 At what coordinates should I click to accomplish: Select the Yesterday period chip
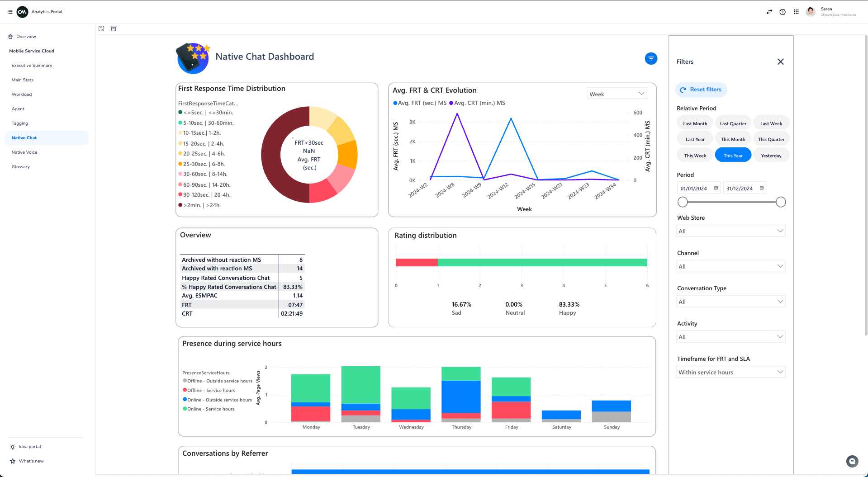[771, 156]
